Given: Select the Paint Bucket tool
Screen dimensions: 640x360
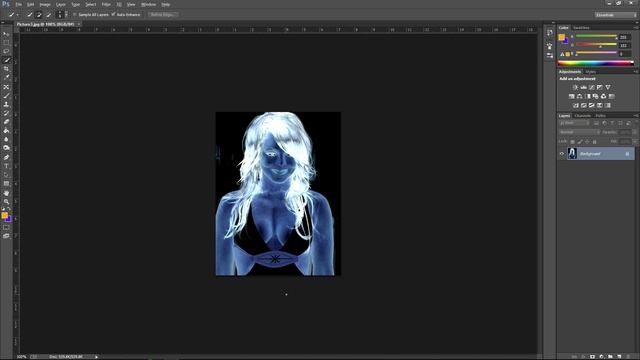Looking at the screenshot, I should pyautogui.click(x=6, y=131).
